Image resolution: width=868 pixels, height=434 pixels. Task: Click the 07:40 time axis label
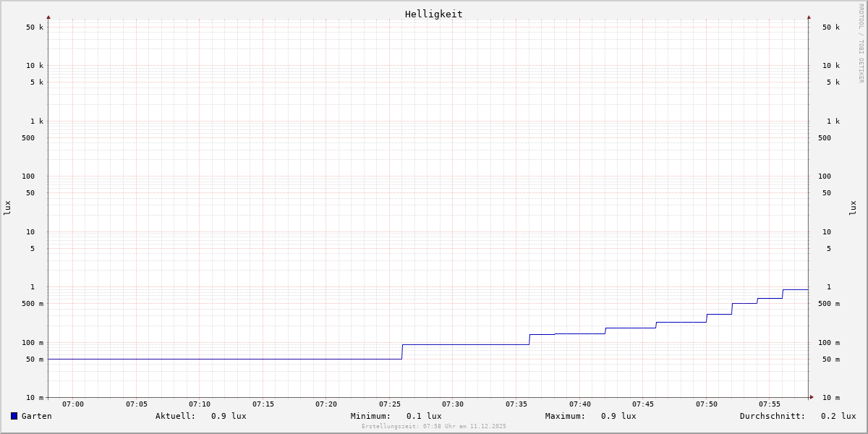pyautogui.click(x=580, y=404)
